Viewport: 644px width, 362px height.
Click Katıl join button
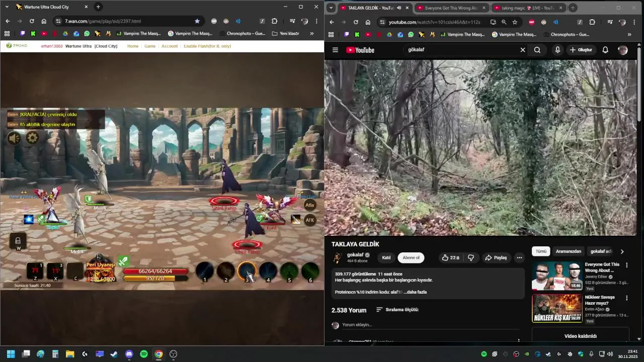[386, 257]
